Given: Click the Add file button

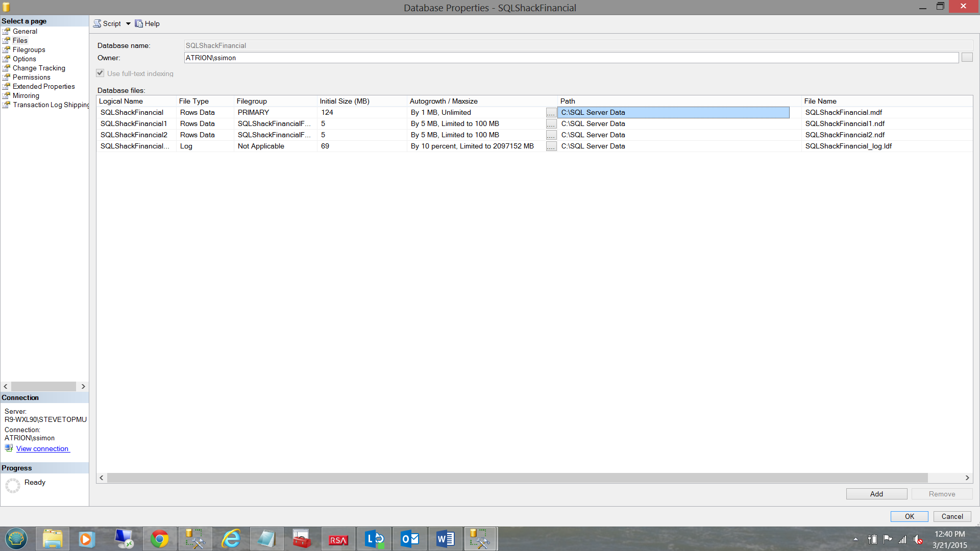Looking at the screenshot, I should [x=876, y=494].
